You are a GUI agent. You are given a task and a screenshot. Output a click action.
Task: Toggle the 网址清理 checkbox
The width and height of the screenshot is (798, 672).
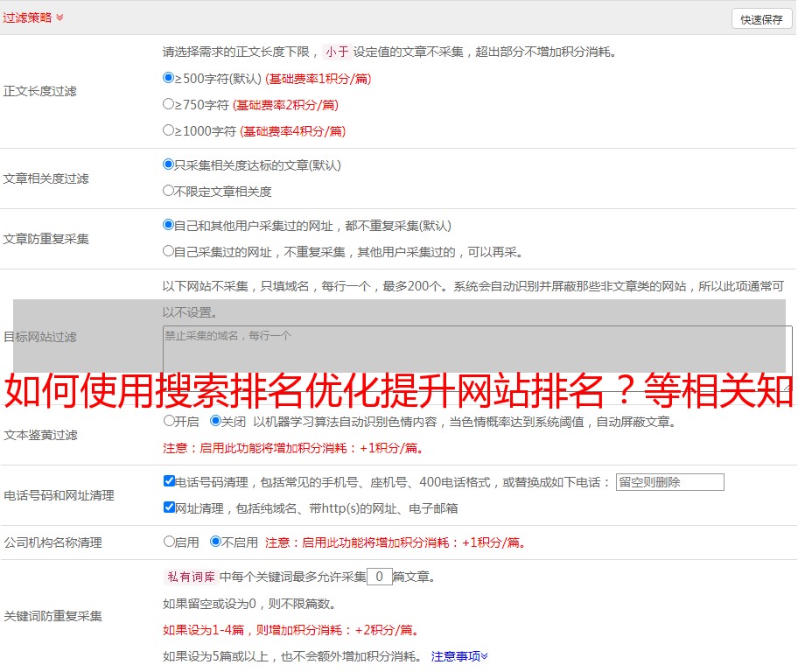[x=170, y=507]
